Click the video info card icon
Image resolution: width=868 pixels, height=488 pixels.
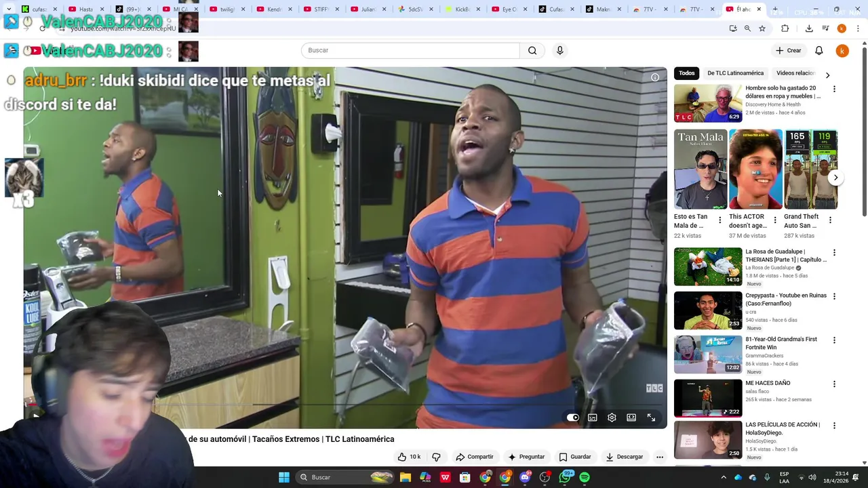coord(654,77)
